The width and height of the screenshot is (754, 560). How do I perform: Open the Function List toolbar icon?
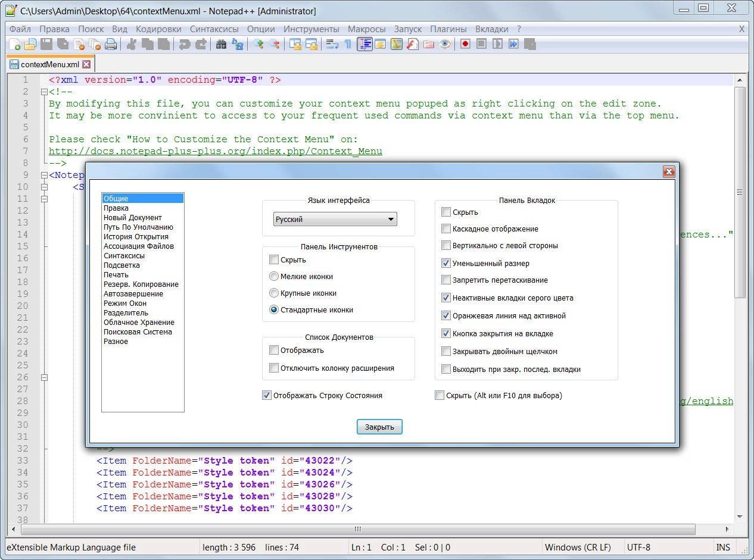[x=413, y=44]
